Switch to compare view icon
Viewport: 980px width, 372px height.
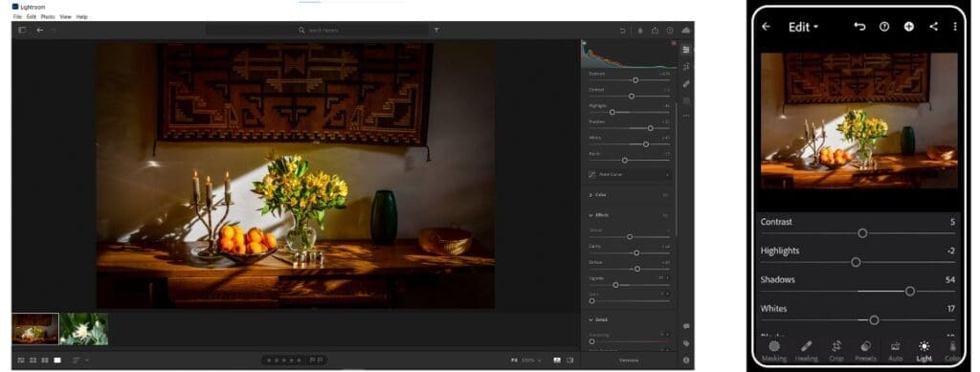pyautogui.click(x=45, y=361)
